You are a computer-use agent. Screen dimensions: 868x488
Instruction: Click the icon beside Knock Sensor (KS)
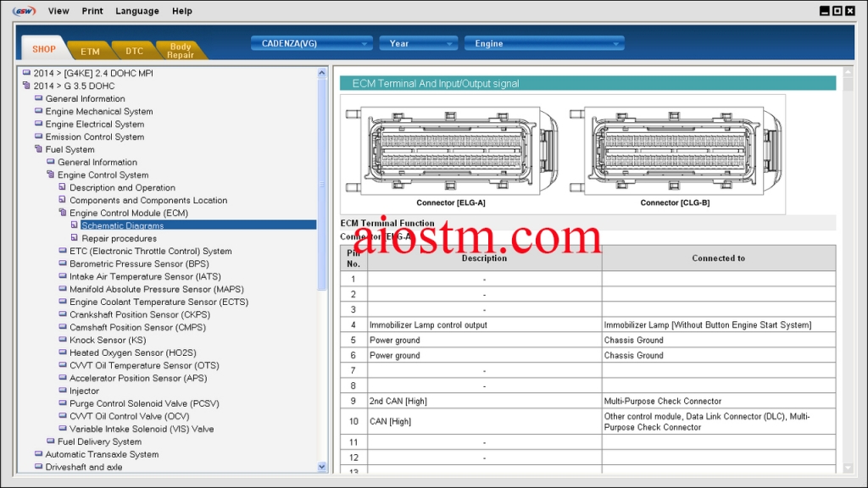point(61,340)
